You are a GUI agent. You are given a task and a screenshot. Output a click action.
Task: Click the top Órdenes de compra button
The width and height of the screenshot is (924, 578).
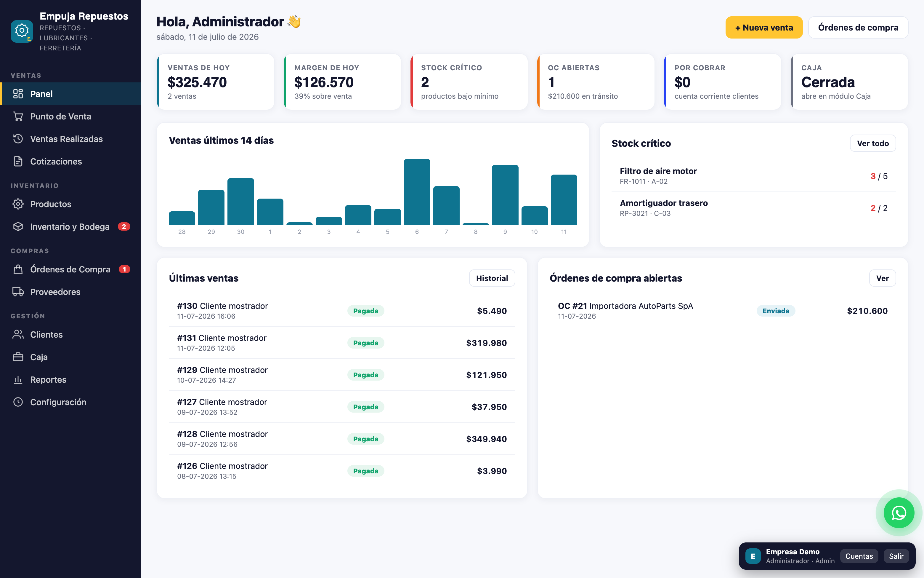click(858, 28)
